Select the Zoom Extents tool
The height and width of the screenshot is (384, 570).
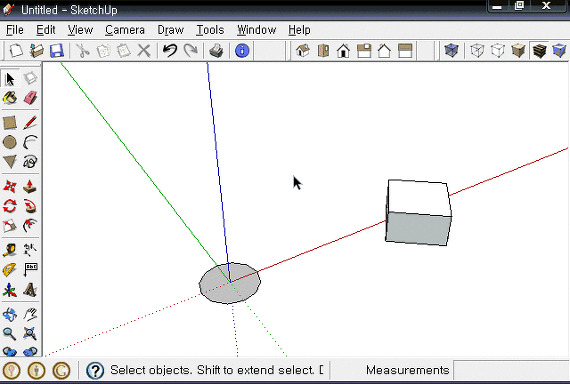point(30,334)
